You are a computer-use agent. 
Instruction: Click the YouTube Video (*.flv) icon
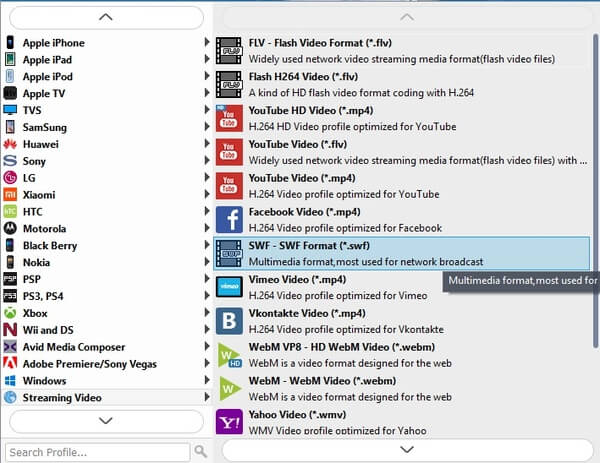(x=229, y=152)
